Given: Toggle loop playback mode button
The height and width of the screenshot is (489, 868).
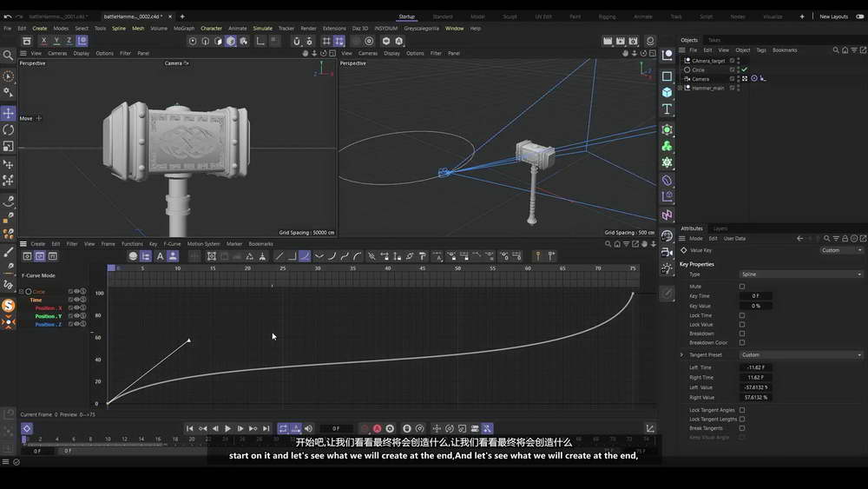Looking at the screenshot, I should 283,429.
